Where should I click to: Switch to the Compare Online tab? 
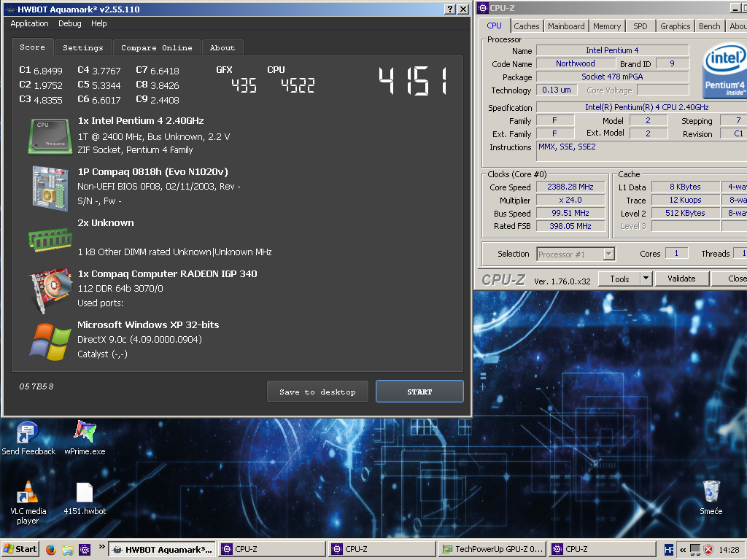coord(157,47)
